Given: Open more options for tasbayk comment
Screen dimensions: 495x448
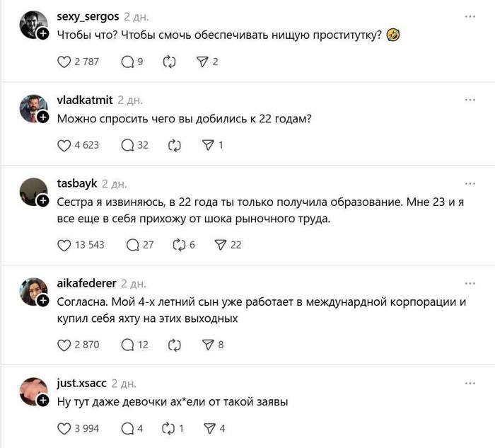Looking at the screenshot, I should click(x=470, y=183).
